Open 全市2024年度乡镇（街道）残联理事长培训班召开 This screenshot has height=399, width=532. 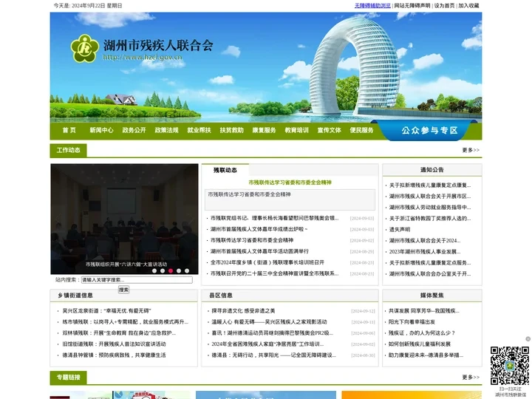click(x=267, y=262)
